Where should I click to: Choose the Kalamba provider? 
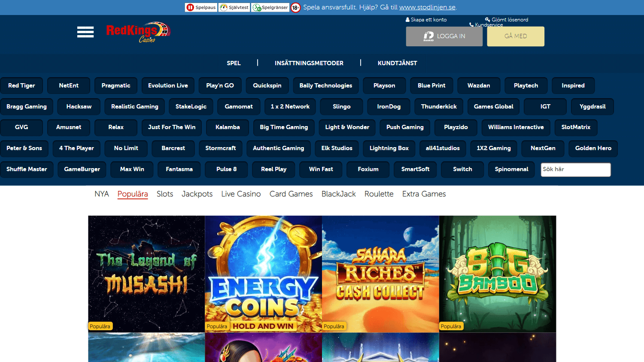[228, 127]
